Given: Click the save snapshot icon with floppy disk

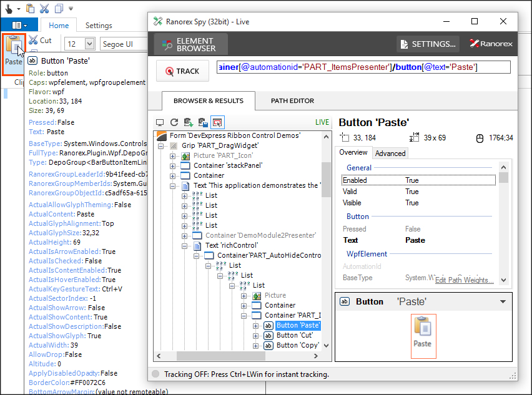Looking at the screenshot, I should 203,122.
